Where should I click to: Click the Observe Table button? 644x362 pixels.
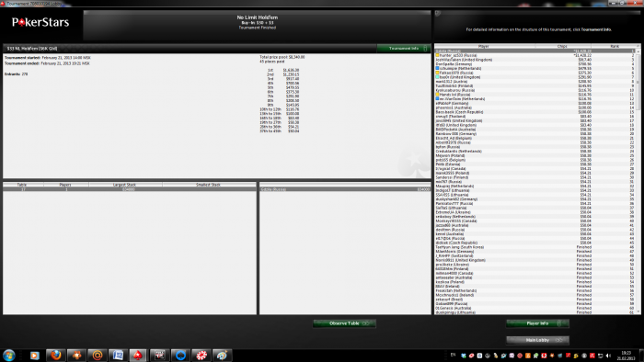(x=344, y=323)
